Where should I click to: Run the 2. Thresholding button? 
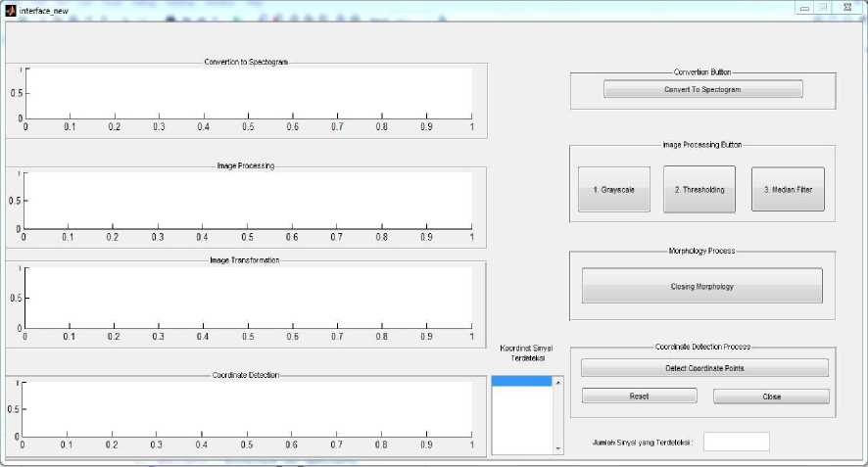(x=699, y=189)
